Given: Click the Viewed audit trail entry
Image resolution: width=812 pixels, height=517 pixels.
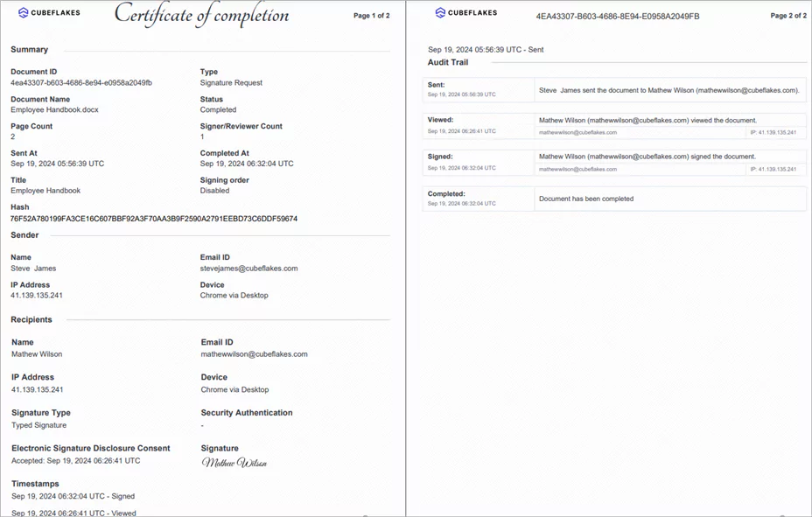Looking at the screenshot, I should pos(614,126).
